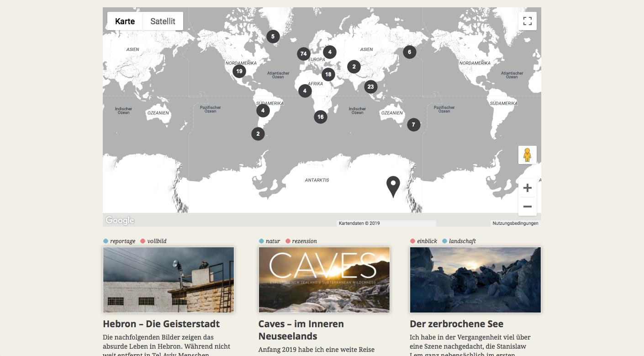Open the cluster marker showing 74
Screen dimensions: 644x356
point(303,54)
